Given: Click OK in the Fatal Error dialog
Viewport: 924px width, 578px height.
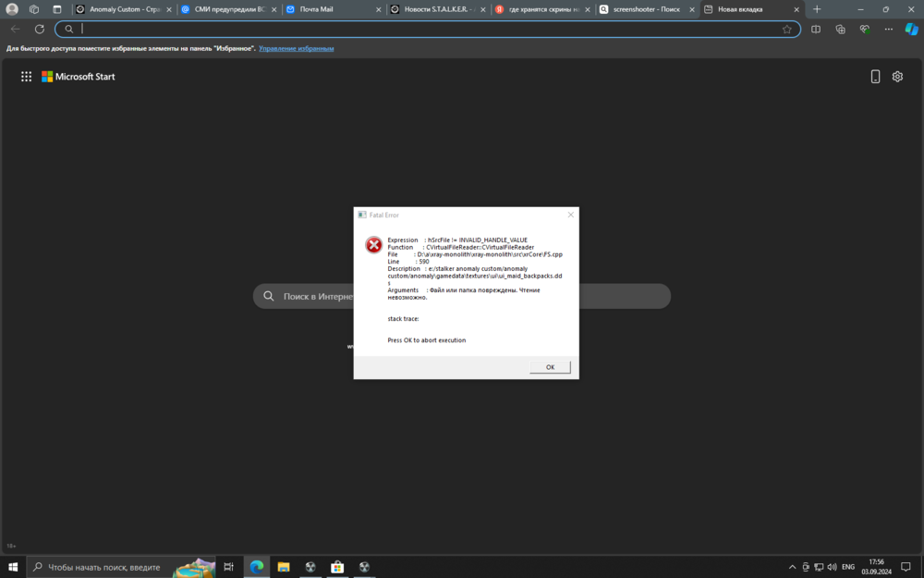Looking at the screenshot, I should (550, 367).
